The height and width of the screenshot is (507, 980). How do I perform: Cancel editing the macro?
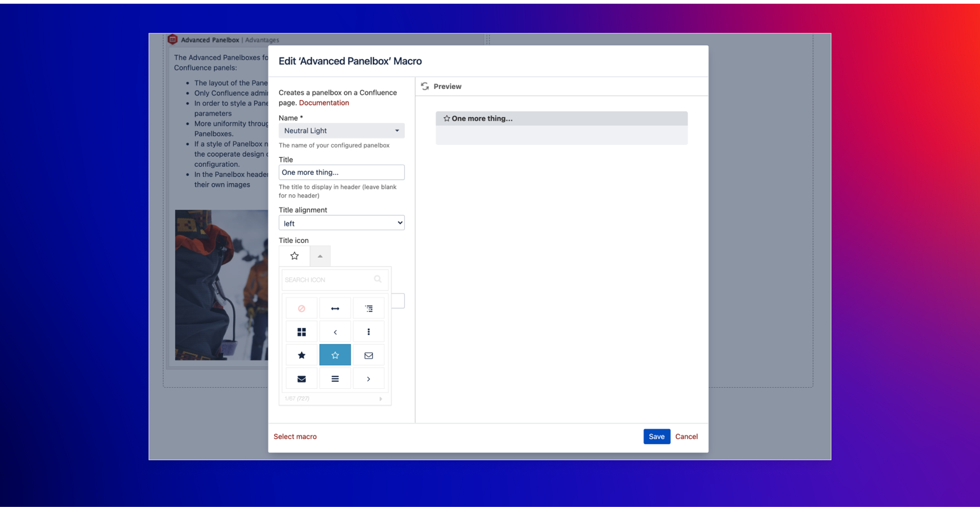686,436
